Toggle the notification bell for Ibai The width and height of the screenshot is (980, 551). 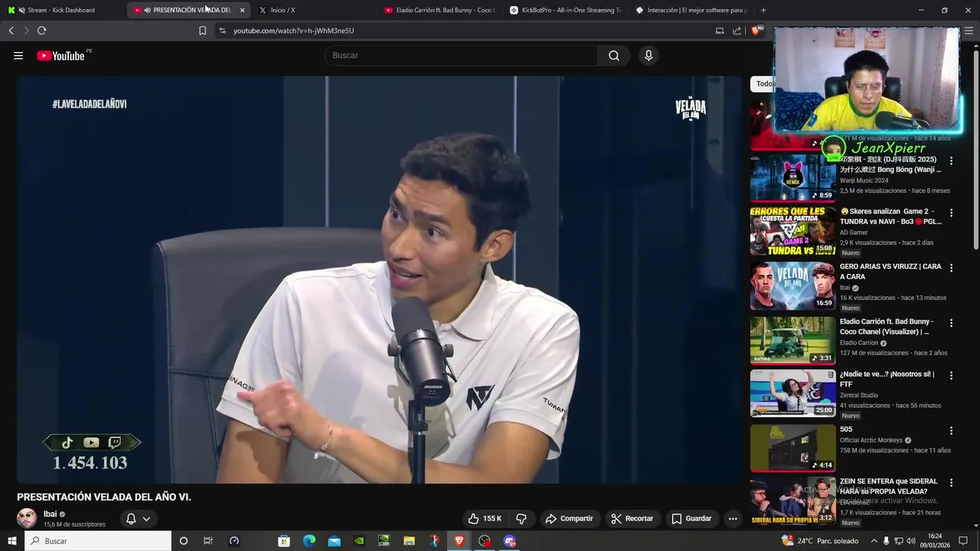(131, 519)
